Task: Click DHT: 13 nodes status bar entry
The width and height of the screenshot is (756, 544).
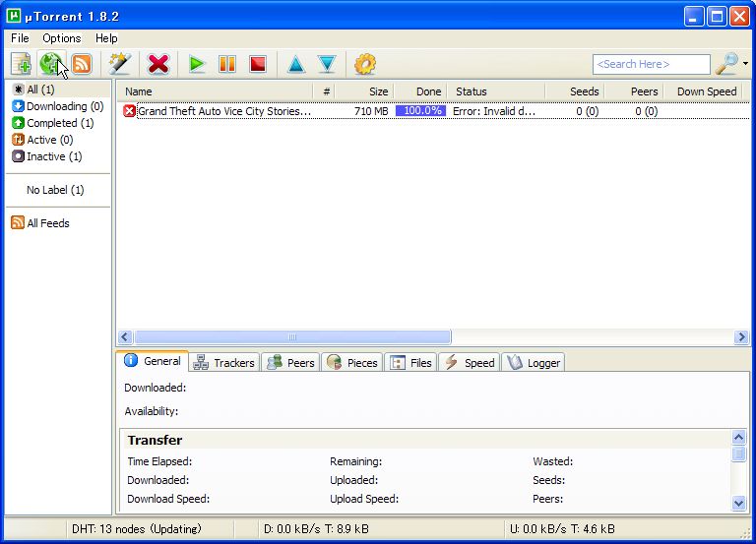Action: pos(137,529)
